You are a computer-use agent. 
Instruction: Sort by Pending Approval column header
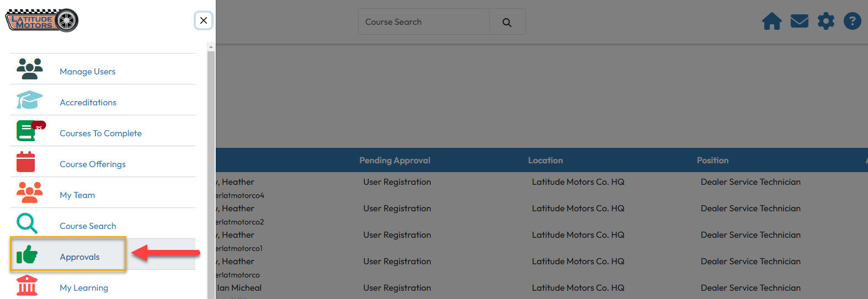[395, 161]
